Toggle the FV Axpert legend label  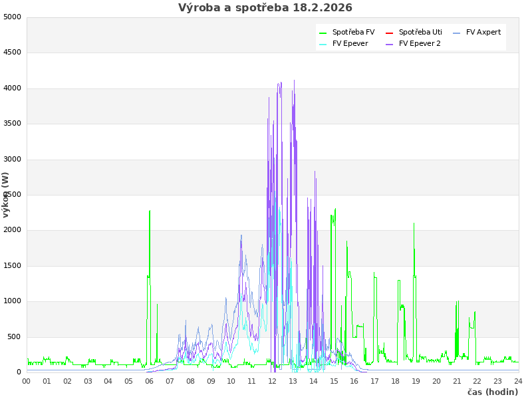coord(483,33)
